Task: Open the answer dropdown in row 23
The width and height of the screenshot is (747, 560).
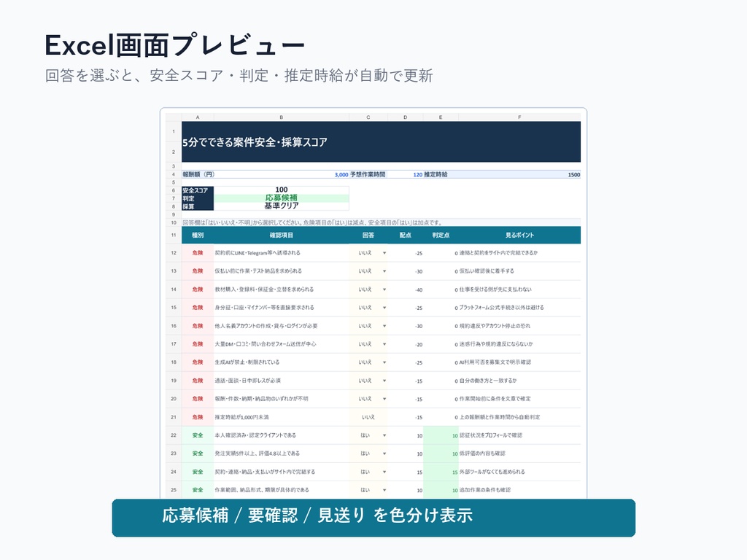Action: (x=384, y=454)
